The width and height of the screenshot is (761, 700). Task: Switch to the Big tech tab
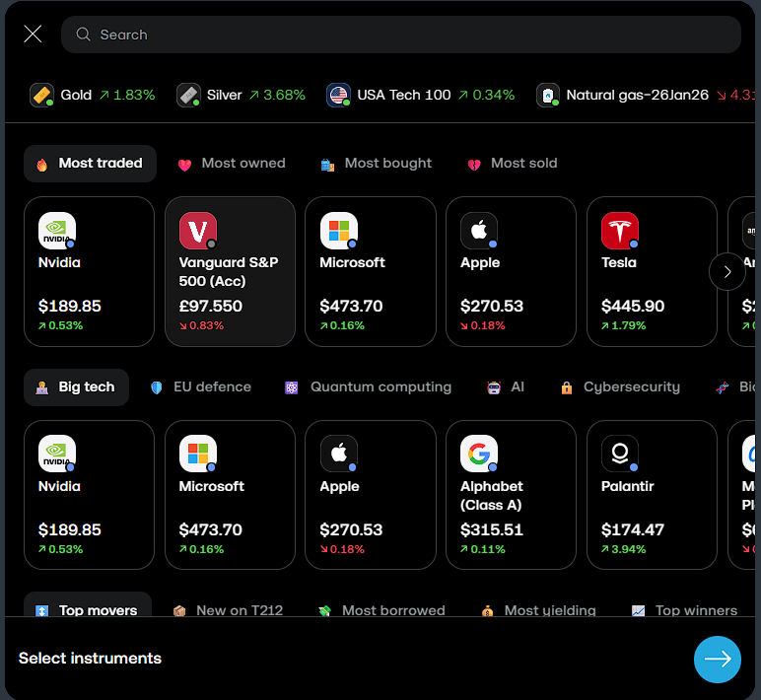(76, 387)
